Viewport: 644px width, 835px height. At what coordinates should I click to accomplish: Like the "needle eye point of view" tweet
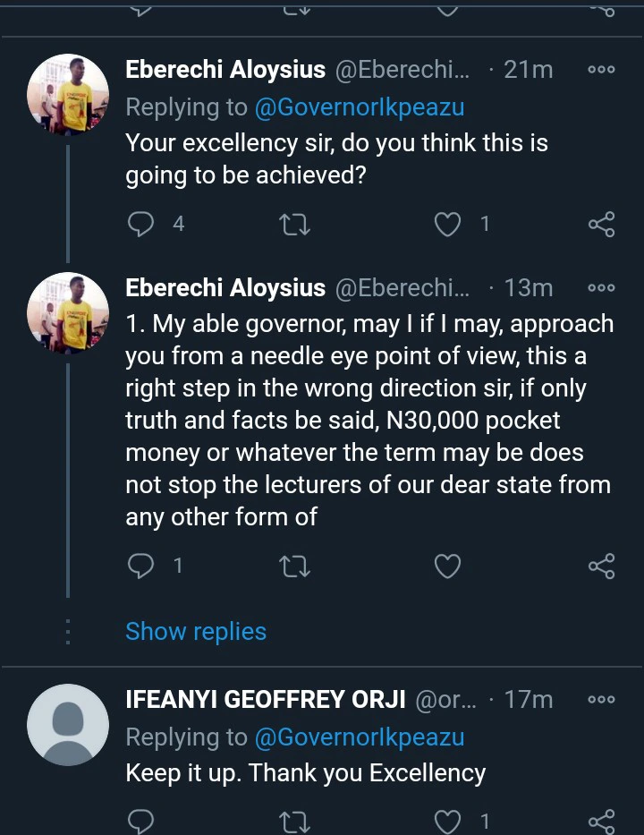click(447, 566)
